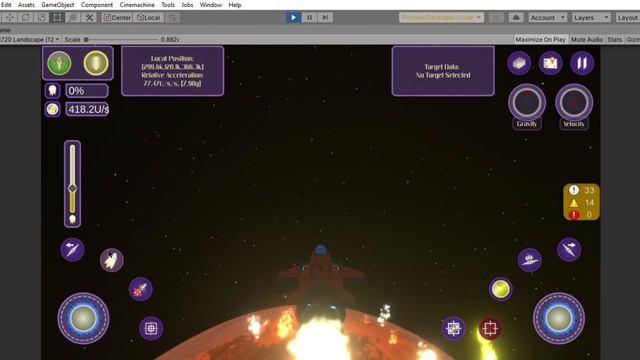Open Unity cloud services icon
640x360 pixels.
(516, 18)
